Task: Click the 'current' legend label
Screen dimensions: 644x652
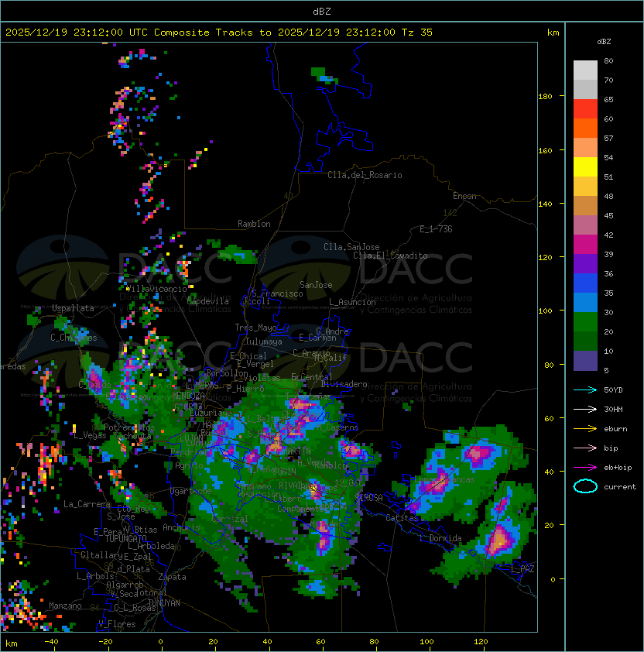Action: click(620, 487)
